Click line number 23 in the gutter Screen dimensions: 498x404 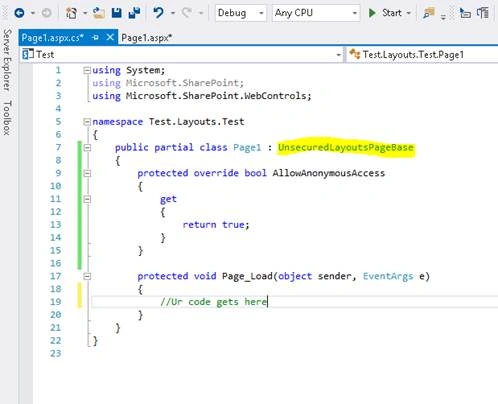56,353
